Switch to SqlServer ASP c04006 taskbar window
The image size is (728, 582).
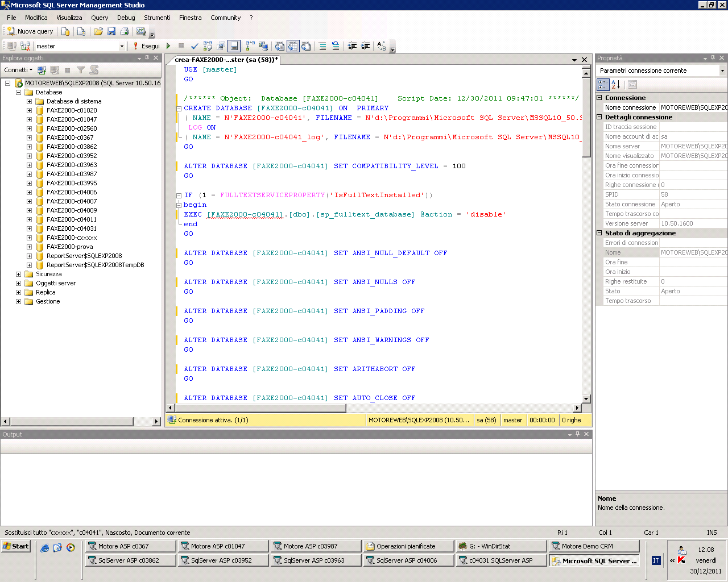tap(408, 560)
